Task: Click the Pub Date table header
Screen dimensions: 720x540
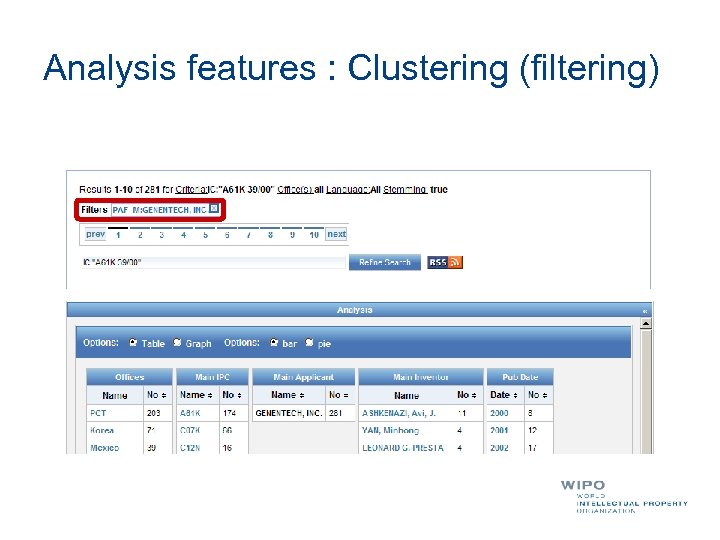Action: (x=520, y=377)
